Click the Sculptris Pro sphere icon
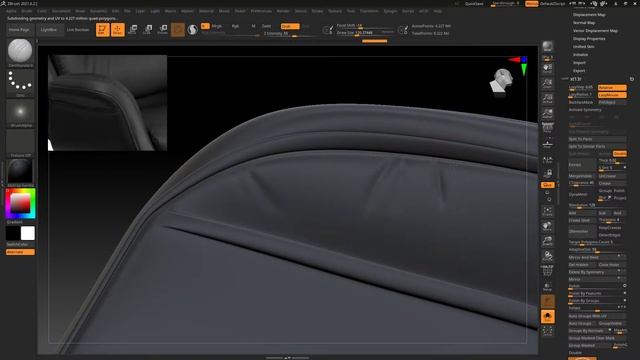The image size is (640, 360). (192, 30)
